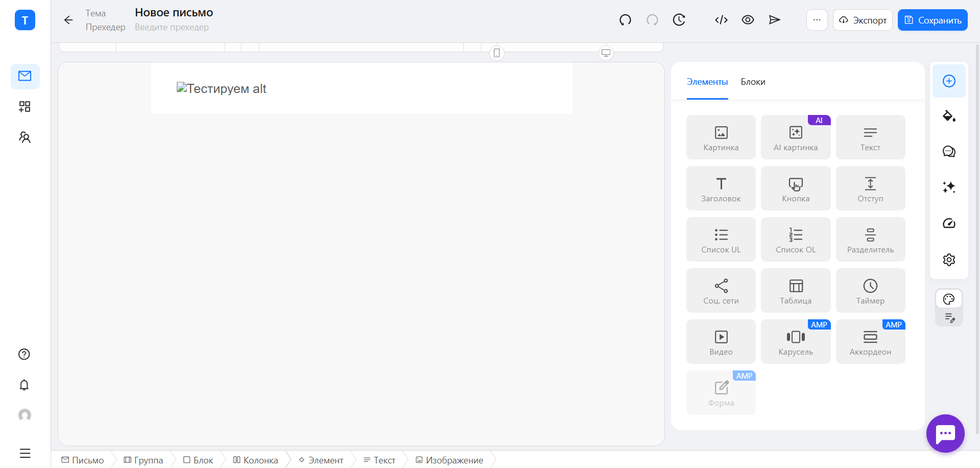
Task: Select the Список UL element
Action: 721,239
